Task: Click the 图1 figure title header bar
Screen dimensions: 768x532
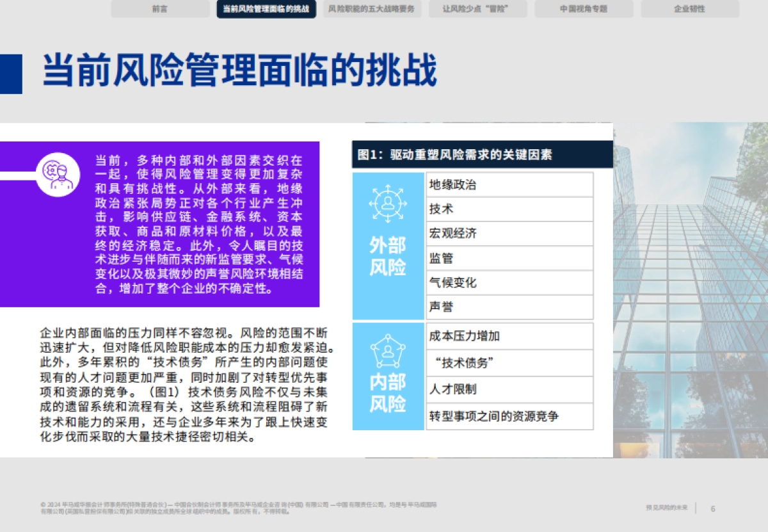Action: pyautogui.click(x=482, y=155)
